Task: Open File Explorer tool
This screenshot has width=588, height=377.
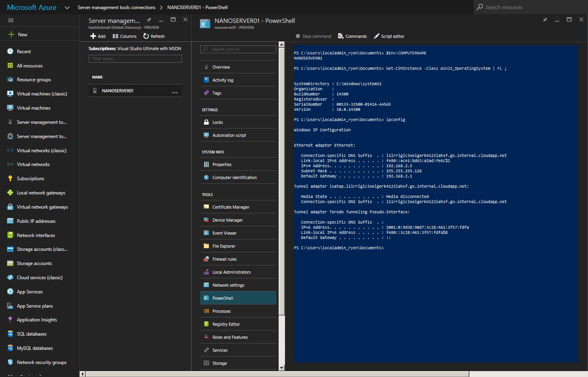Action: pyautogui.click(x=238, y=246)
